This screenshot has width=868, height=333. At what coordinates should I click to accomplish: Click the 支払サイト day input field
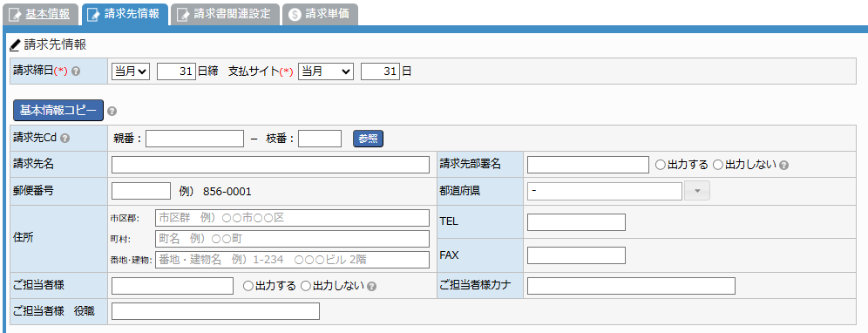point(380,71)
